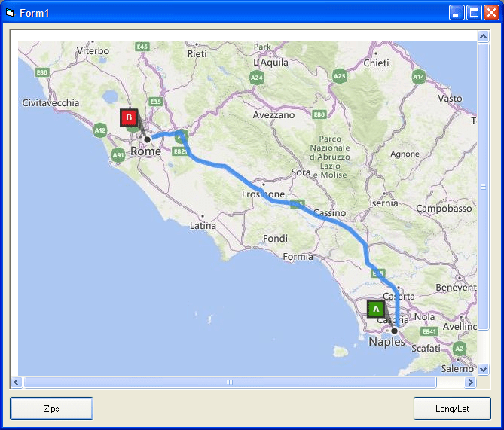
Task: Click the vertical scrollbar down arrow
Action: point(483,369)
